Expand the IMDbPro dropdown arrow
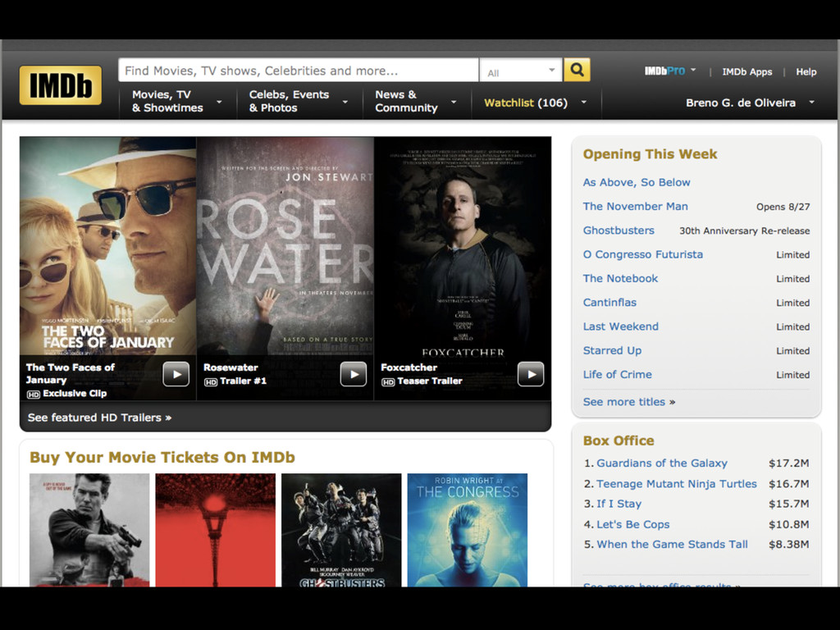 coord(693,70)
